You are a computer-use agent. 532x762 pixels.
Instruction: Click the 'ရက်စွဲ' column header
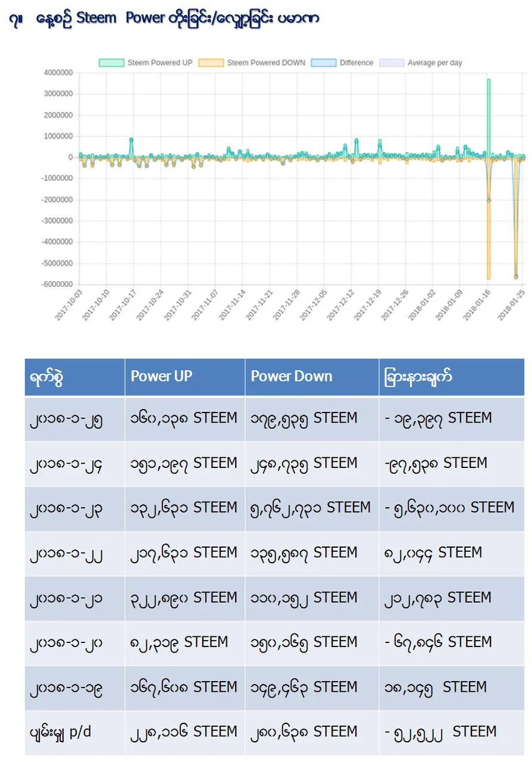point(74,377)
